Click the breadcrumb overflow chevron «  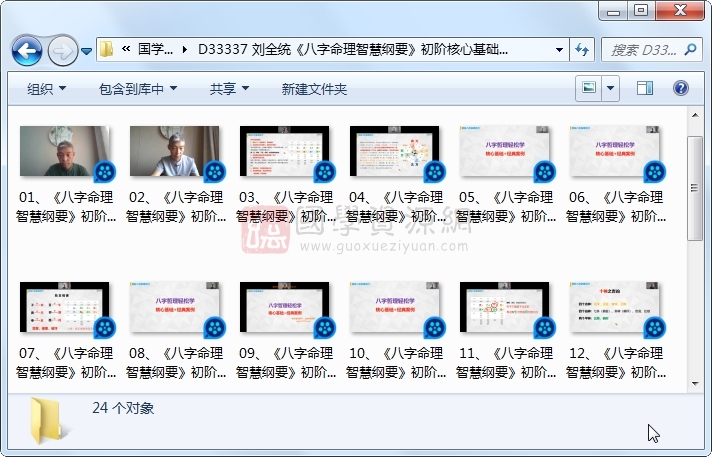126,49
